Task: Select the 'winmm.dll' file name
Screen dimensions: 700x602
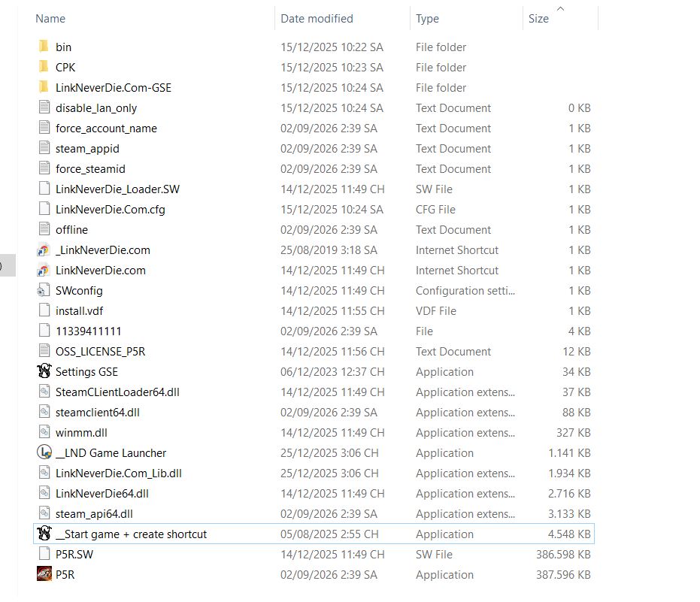Action: click(x=81, y=433)
